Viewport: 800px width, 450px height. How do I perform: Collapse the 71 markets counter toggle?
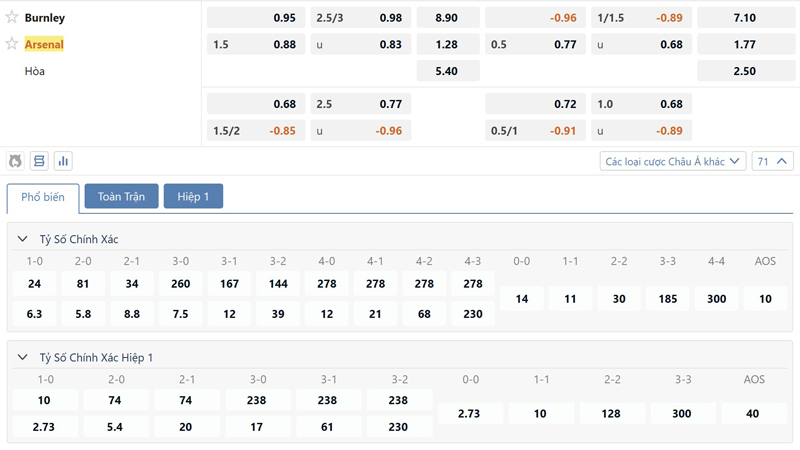tap(773, 161)
